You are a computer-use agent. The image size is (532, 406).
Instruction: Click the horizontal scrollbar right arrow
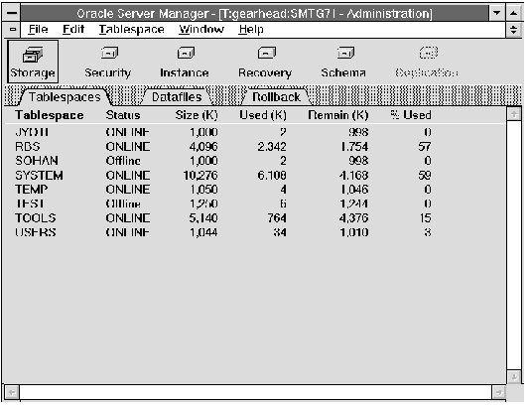pos(498,393)
